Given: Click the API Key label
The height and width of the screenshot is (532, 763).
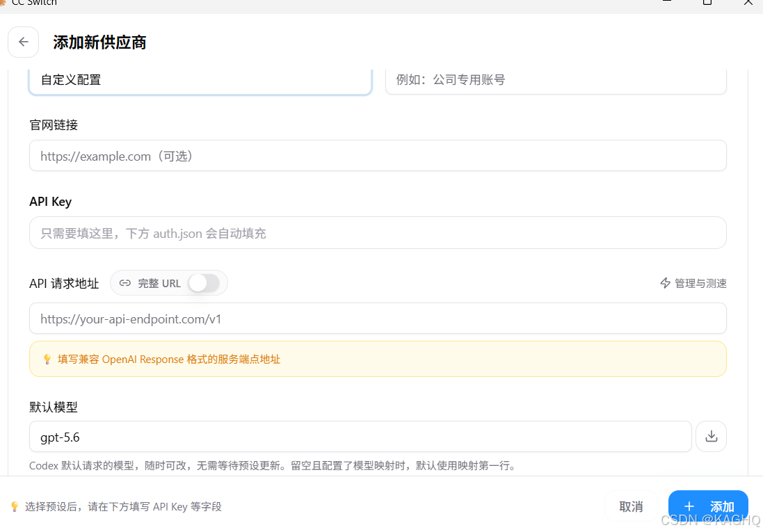Looking at the screenshot, I should coord(51,202).
